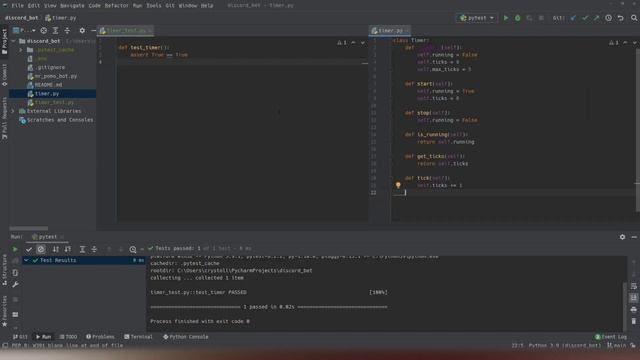
Task: Open Project panel gear options
Action: click(x=82, y=31)
